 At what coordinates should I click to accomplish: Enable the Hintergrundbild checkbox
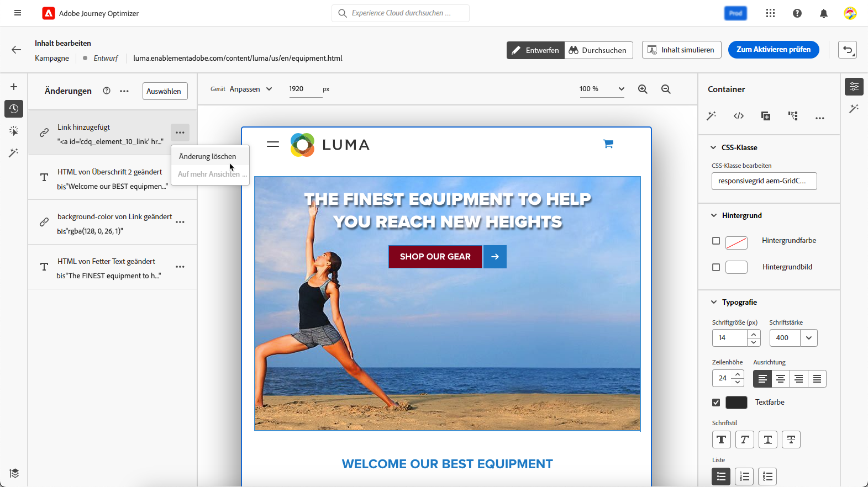pos(716,267)
